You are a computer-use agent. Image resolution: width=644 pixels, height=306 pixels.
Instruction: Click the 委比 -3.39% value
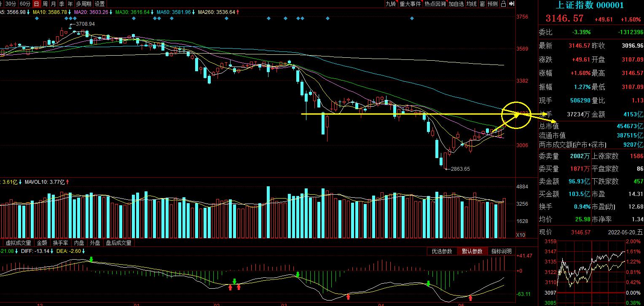(581, 32)
